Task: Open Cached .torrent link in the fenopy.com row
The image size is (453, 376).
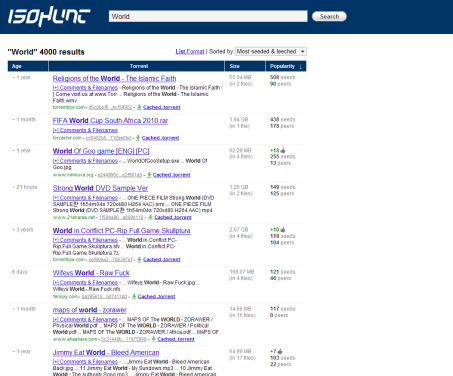Action: pyautogui.click(x=157, y=297)
